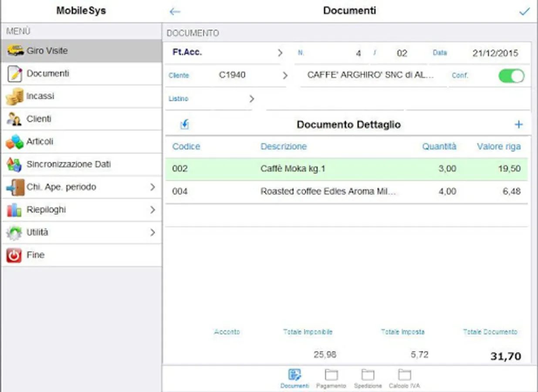Click the Ft.Acc. document type label
The image size is (538, 392).
[x=187, y=52]
